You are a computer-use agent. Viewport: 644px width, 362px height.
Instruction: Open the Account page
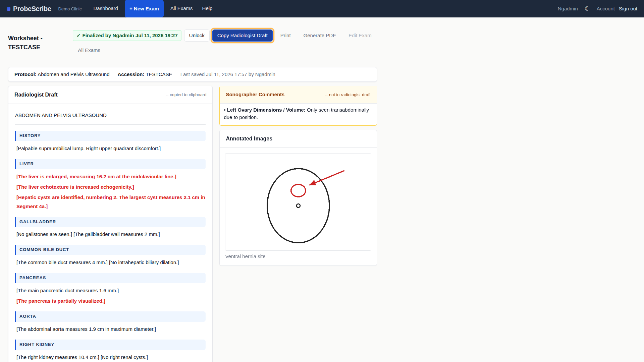605,9
